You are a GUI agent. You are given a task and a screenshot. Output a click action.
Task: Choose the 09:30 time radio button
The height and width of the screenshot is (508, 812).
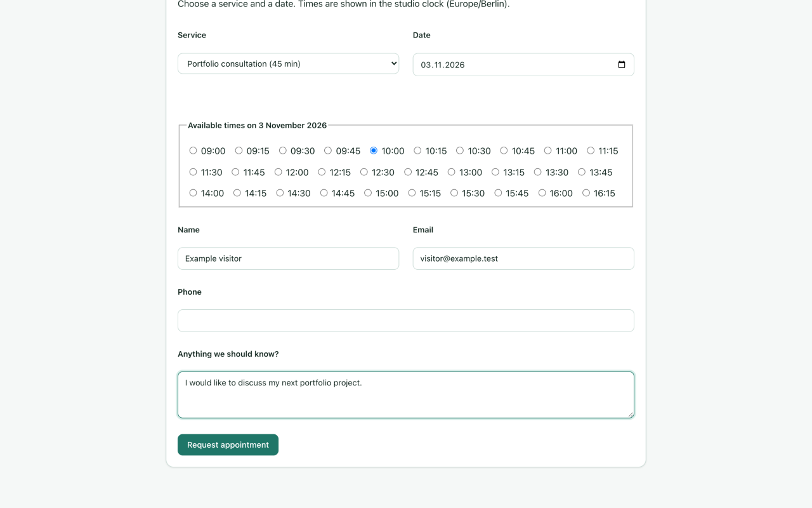(x=283, y=150)
